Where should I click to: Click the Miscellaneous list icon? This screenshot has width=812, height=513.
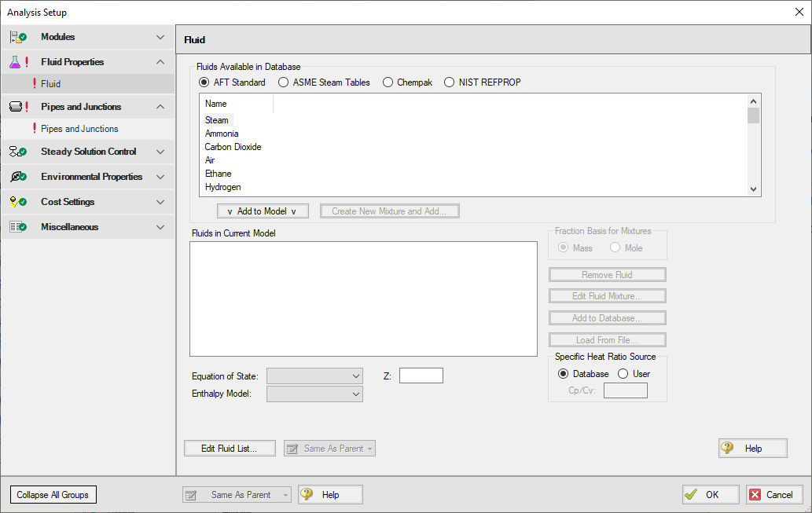click(14, 226)
